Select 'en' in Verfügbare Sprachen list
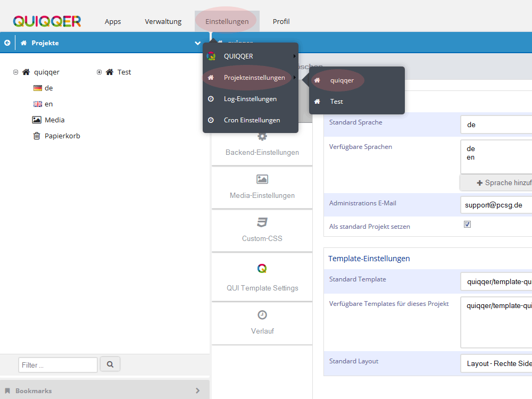Screen dimensions: 532x399 coord(470,157)
